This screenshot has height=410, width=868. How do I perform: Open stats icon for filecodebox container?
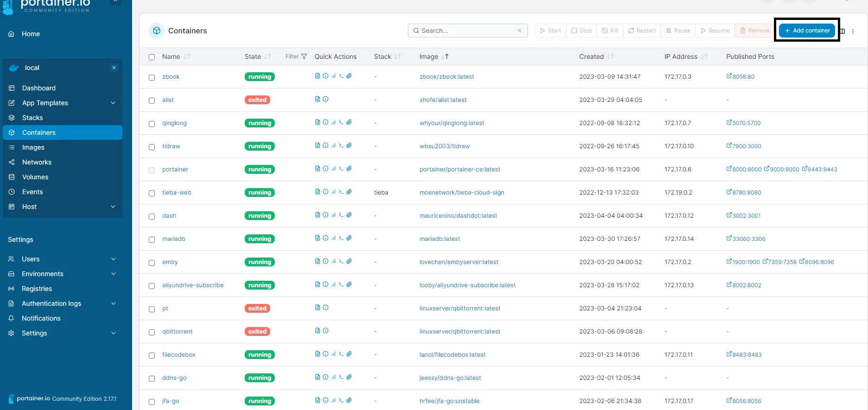333,354
